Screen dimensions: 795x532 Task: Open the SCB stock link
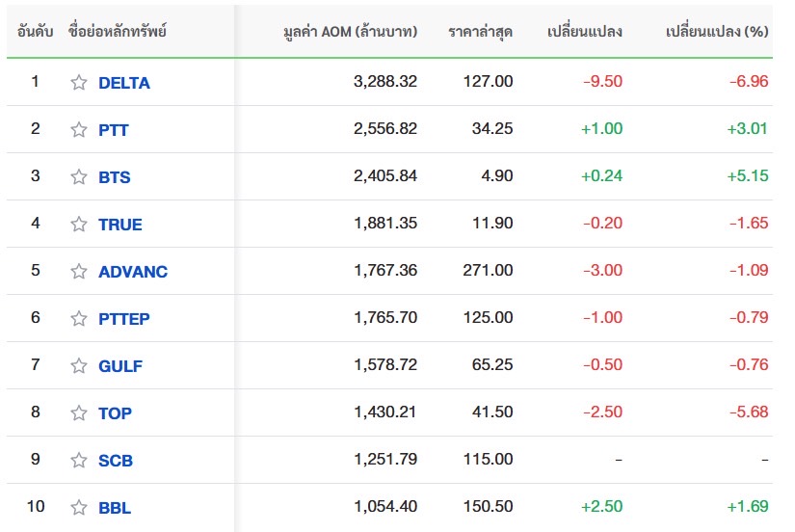tap(115, 461)
